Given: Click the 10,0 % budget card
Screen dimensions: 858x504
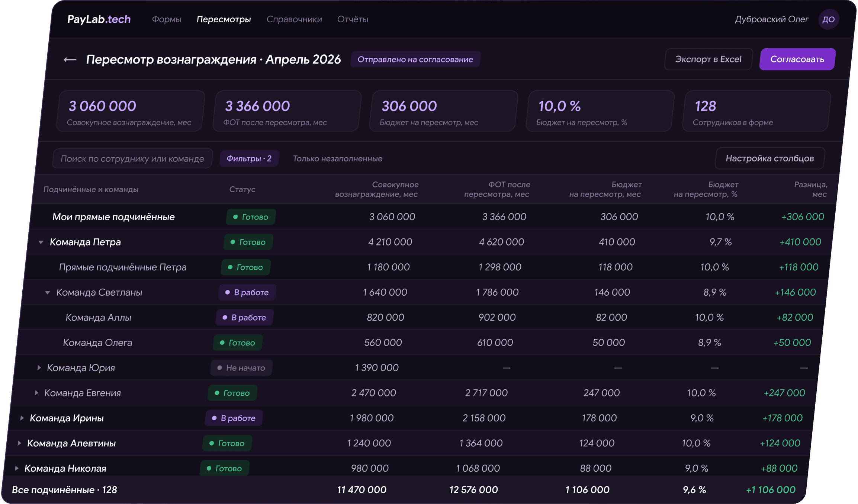Looking at the screenshot, I should pyautogui.click(x=600, y=111).
